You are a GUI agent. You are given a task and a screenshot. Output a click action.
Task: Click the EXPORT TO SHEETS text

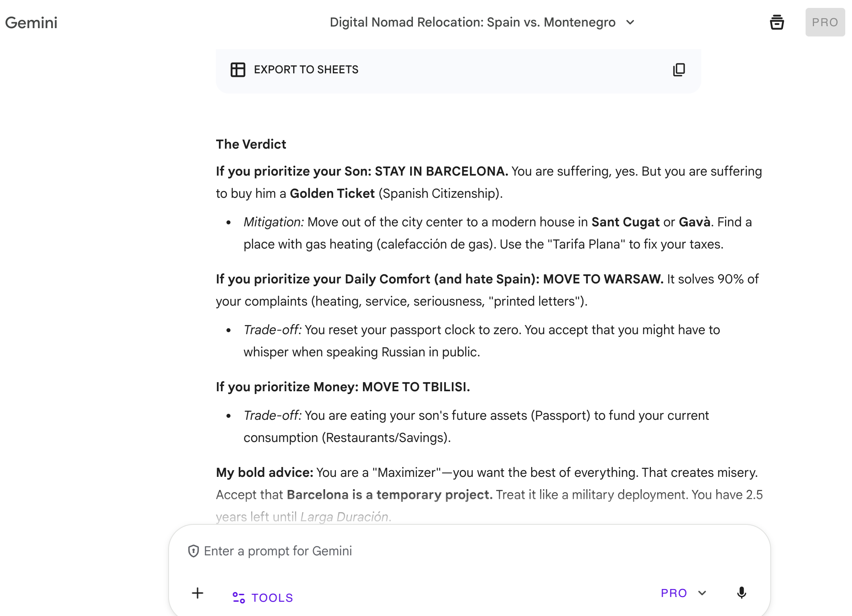pyautogui.click(x=306, y=70)
